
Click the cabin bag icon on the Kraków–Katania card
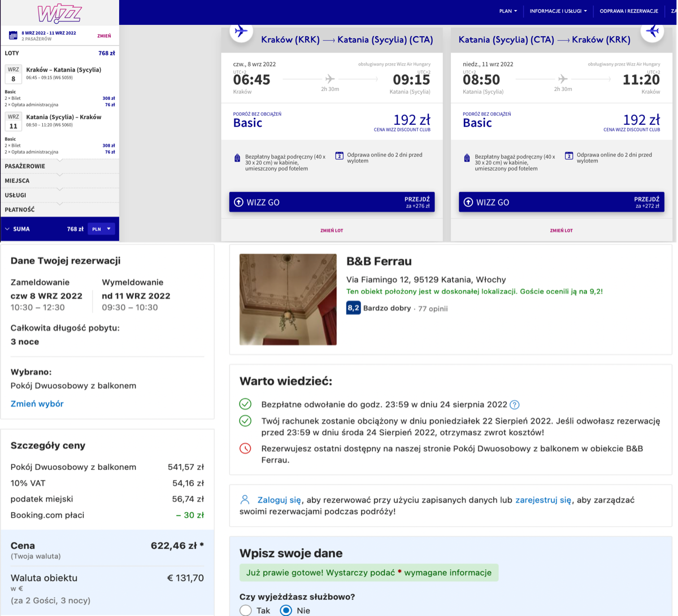(237, 158)
